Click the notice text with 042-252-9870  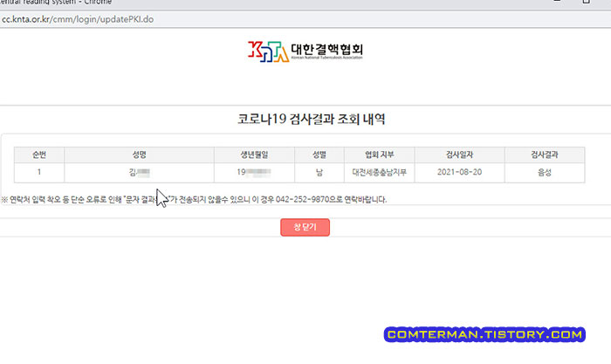click(x=194, y=200)
